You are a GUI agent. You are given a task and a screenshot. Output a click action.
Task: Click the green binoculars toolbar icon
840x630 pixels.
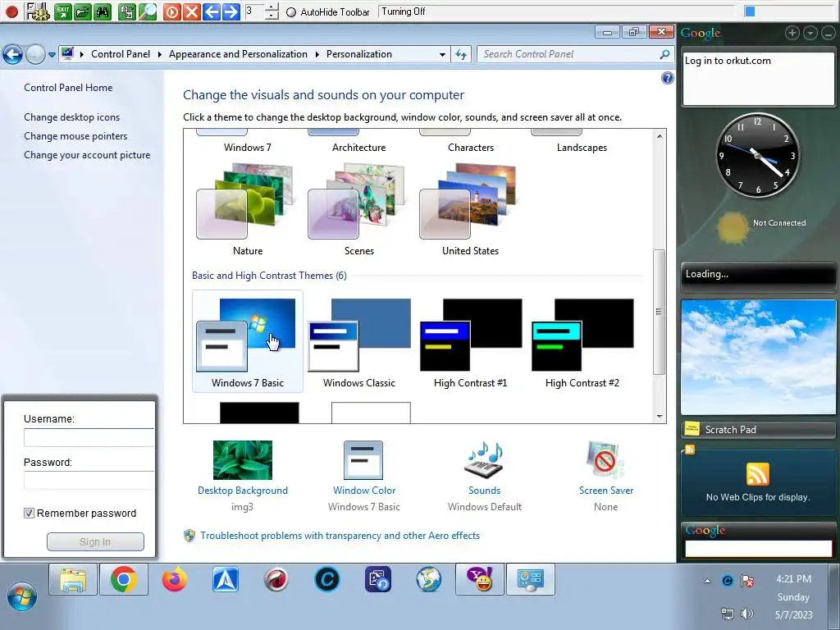tap(102, 11)
